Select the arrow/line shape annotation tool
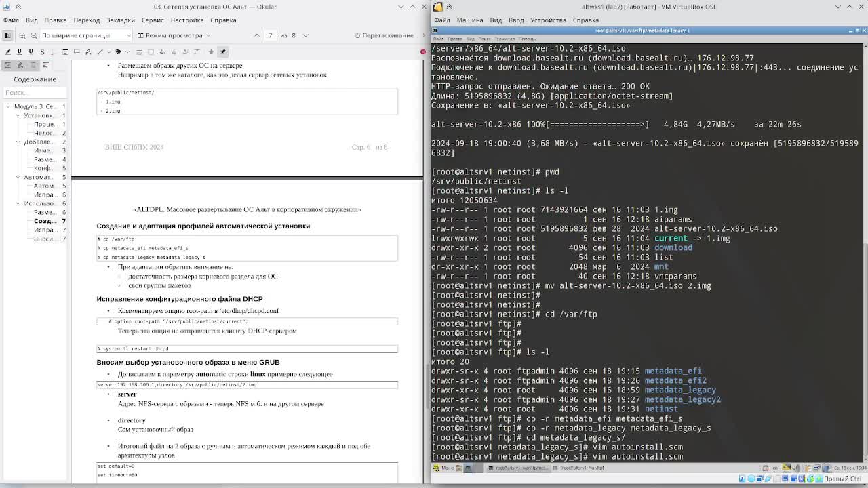The image size is (868, 488). click(x=100, y=52)
